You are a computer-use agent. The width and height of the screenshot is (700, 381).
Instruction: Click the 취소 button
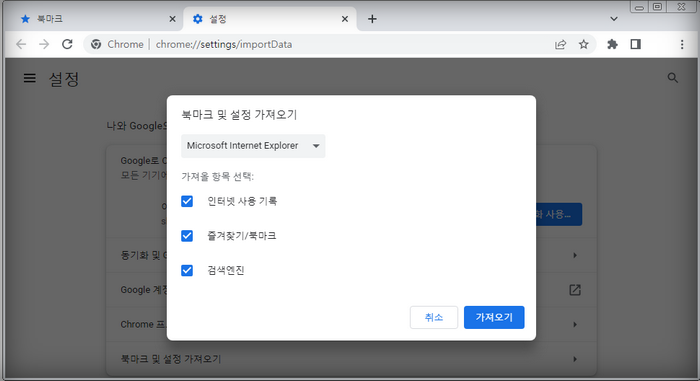434,317
